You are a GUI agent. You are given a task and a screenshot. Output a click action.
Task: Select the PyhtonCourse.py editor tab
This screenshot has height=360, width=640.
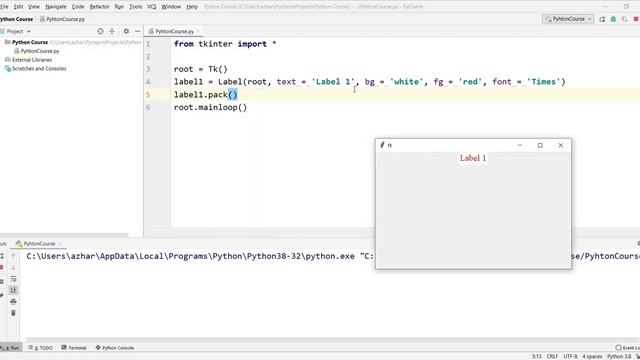[174, 31]
